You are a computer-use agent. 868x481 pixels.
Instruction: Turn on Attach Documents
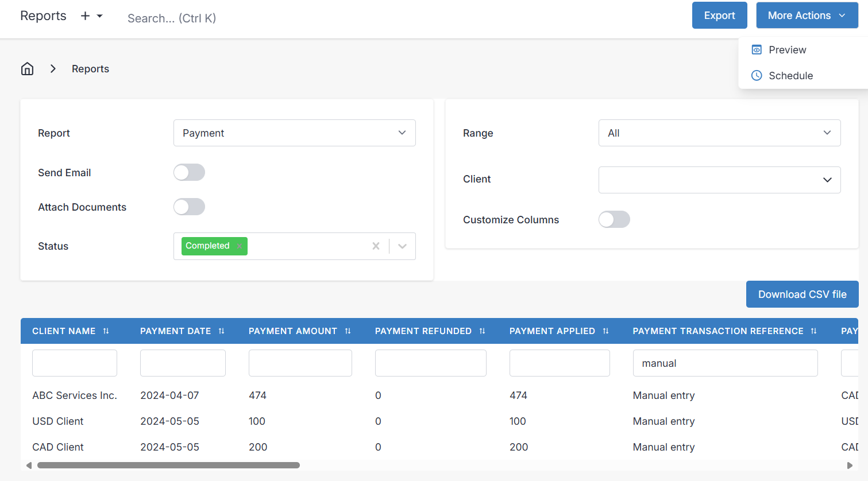(x=189, y=207)
